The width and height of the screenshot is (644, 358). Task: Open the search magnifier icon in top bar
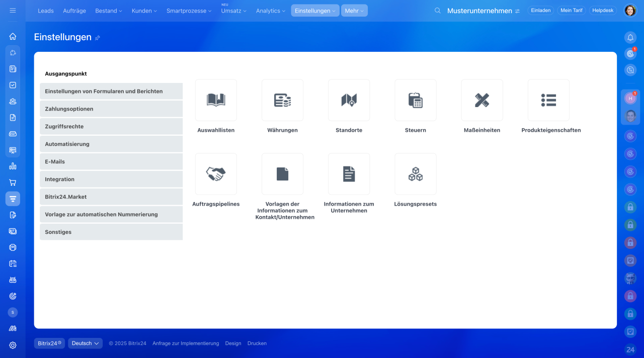[438, 11]
